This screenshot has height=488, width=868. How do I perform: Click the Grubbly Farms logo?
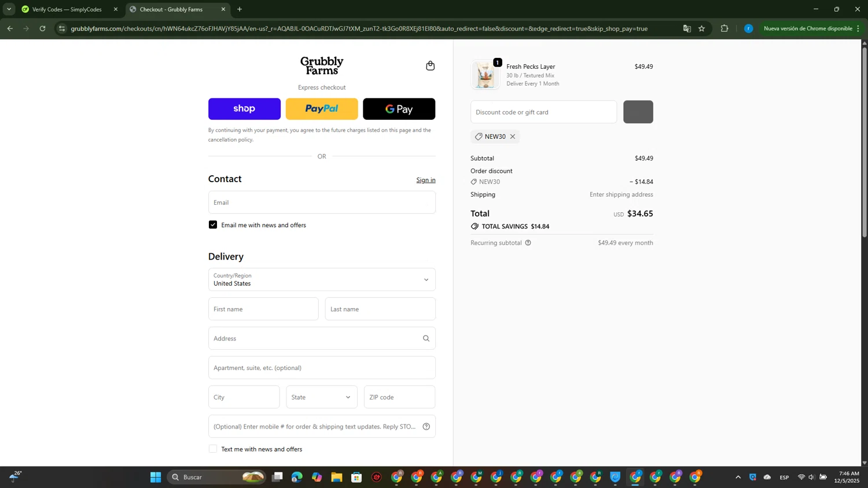pos(322,65)
